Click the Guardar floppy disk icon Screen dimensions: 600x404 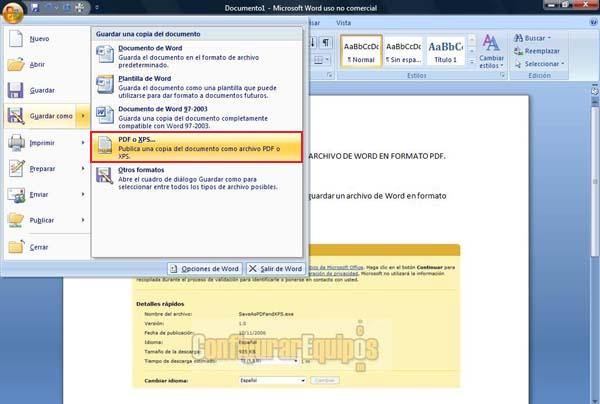pyautogui.click(x=16, y=91)
